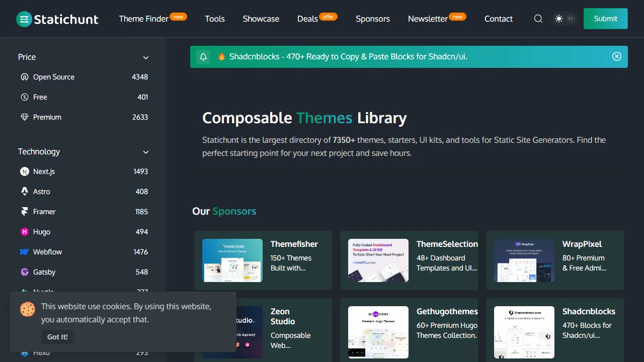Open Theme Finder menu item
The width and height of the screenshot is (644, 362).
coord(144,19)
